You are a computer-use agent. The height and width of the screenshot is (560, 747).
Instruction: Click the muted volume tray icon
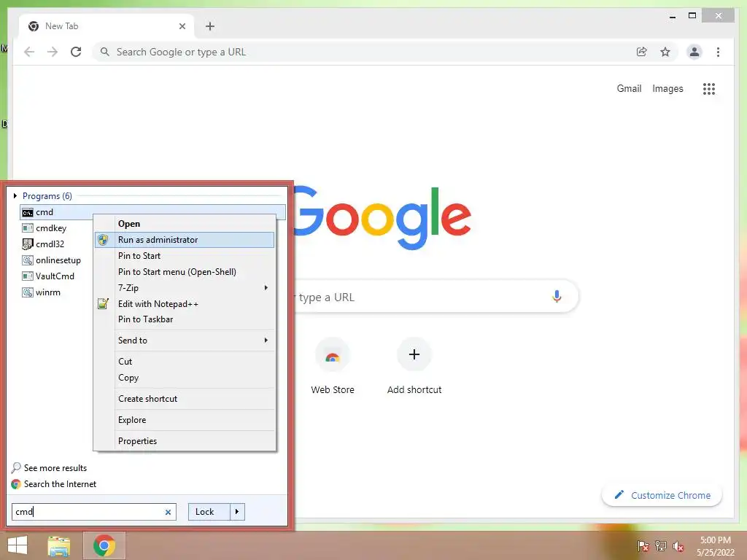678,546
